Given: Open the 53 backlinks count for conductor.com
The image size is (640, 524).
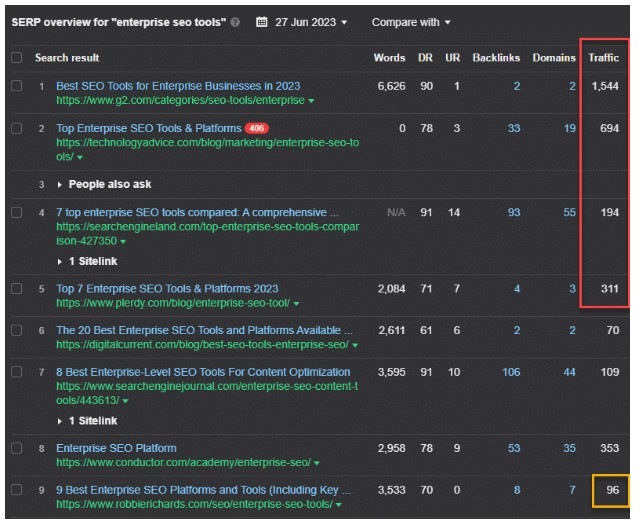Looking at the screenshot, I should point(514,448).
